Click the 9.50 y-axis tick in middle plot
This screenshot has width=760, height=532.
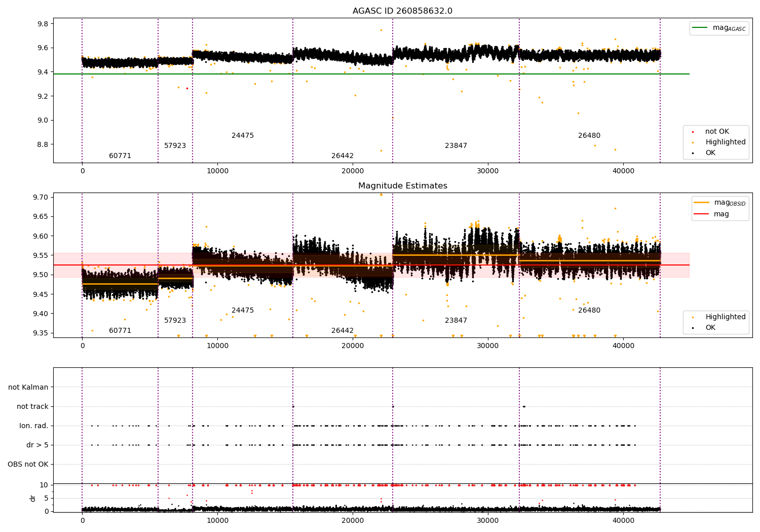point(41,275)
